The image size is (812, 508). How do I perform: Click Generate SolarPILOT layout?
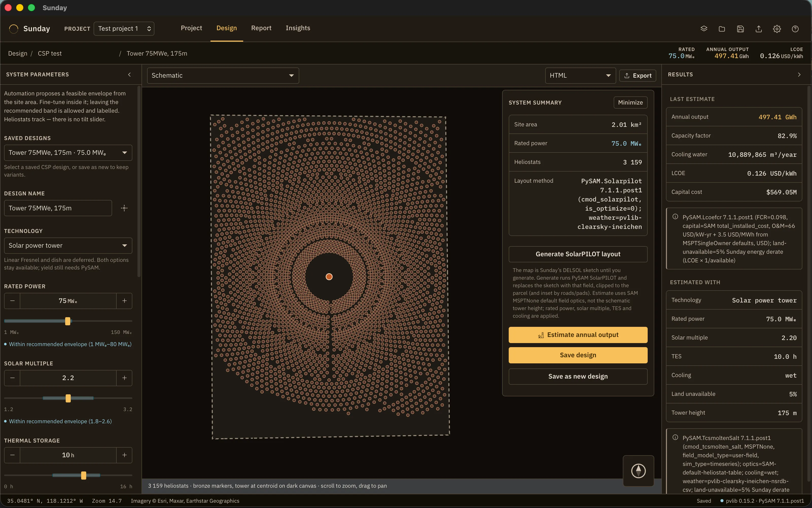[578, 254]
